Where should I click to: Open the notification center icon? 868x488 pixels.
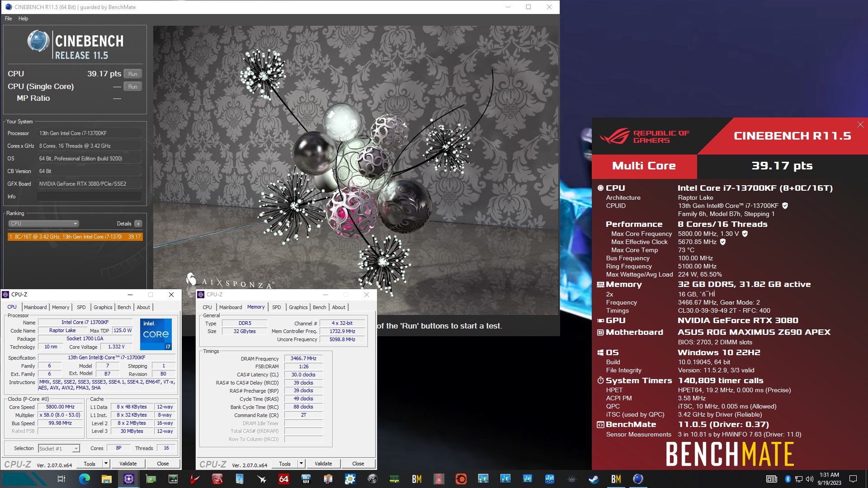[x=853, y=479]
